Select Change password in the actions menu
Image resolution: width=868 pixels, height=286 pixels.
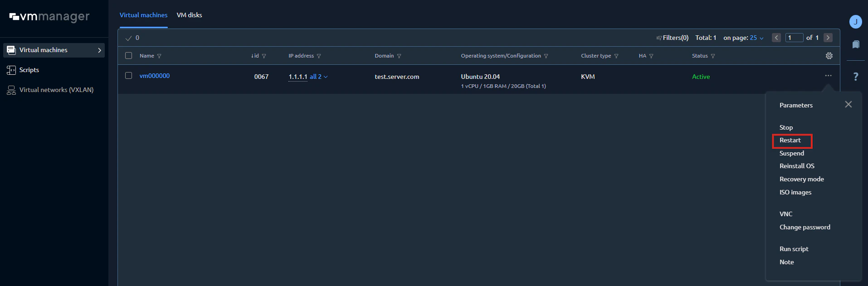[x=805, y=227]
